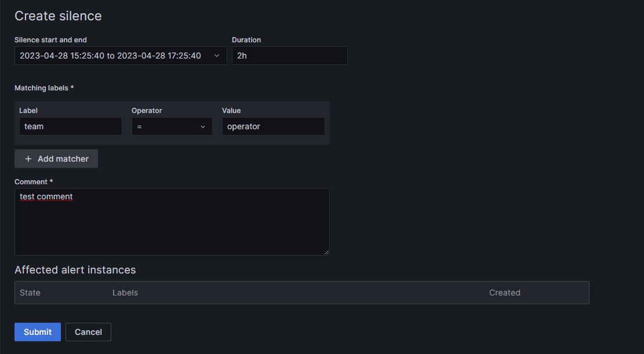
Task: Expand the Operator dropdown showing "="
Action: [x=172, y=126]
